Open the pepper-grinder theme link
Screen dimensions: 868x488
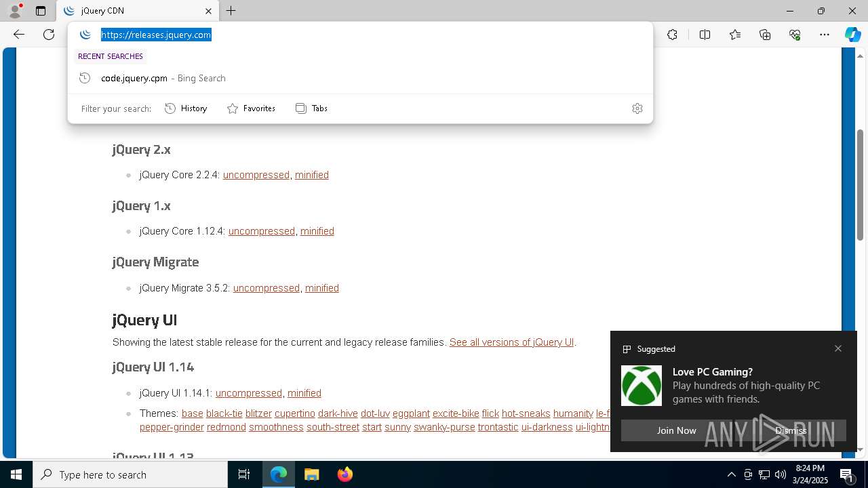172,427
